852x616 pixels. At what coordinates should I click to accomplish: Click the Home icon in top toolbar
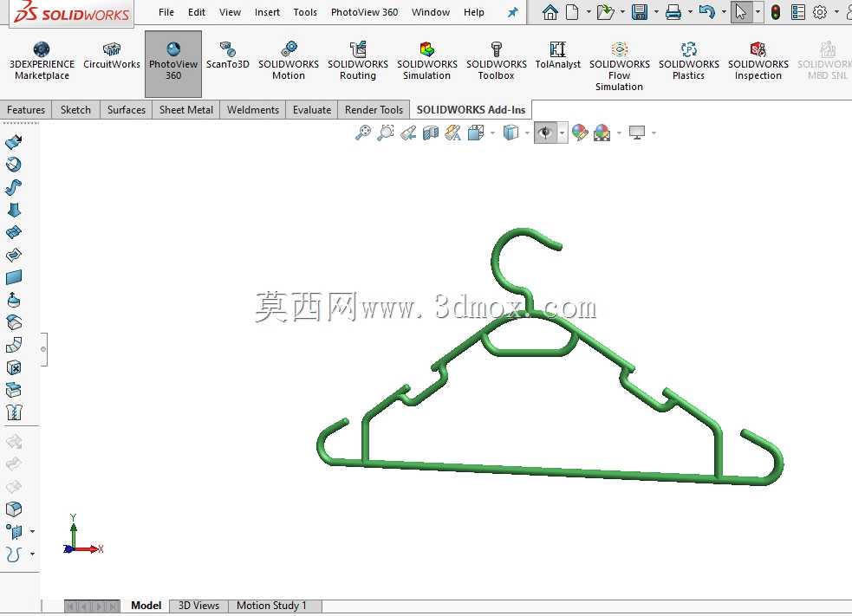pyautogui.click(x=550, y=12)
